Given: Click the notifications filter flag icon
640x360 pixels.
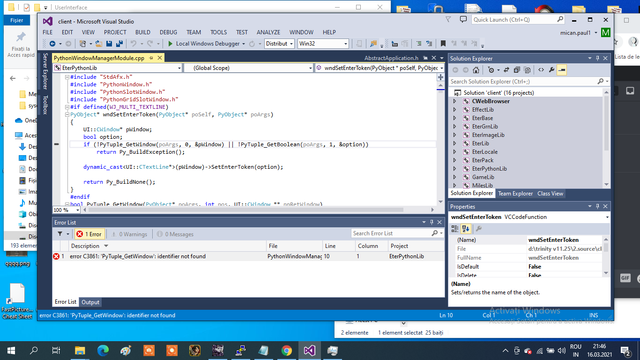Looking at the screenshot, I should (448, 19).
